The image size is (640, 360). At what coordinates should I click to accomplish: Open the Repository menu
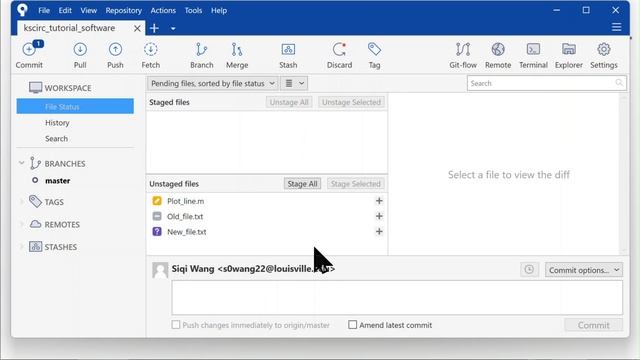click(x=123, y=11)
